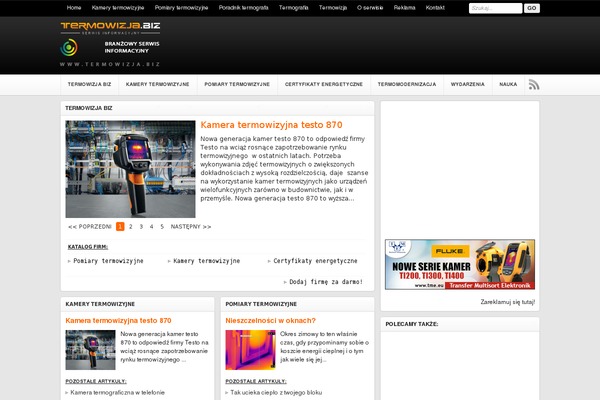This screenshot has width=600, height=400.
Task: Open Kamery termowizyjne in top menu
Action: coord(118,8)
